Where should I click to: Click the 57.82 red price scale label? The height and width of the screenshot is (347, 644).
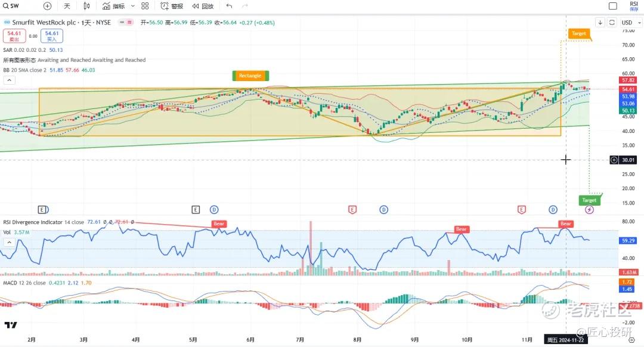(x=628, y=80)
